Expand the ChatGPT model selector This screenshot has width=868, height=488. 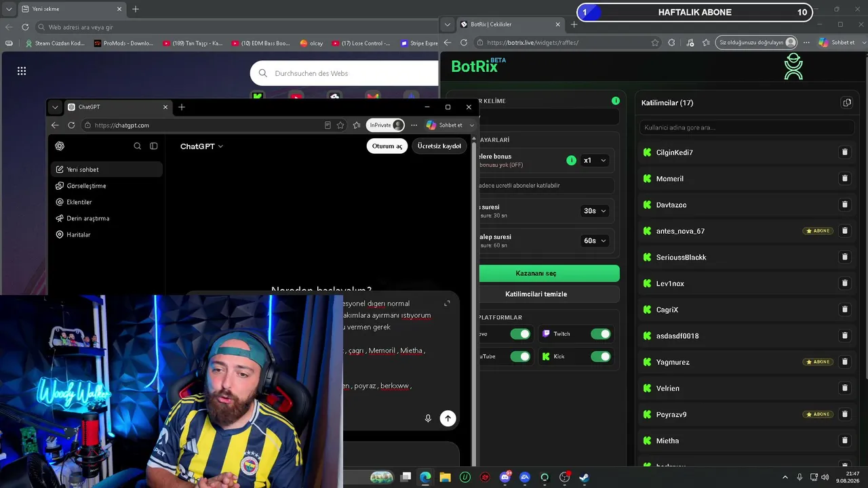[x=201, y=146]
